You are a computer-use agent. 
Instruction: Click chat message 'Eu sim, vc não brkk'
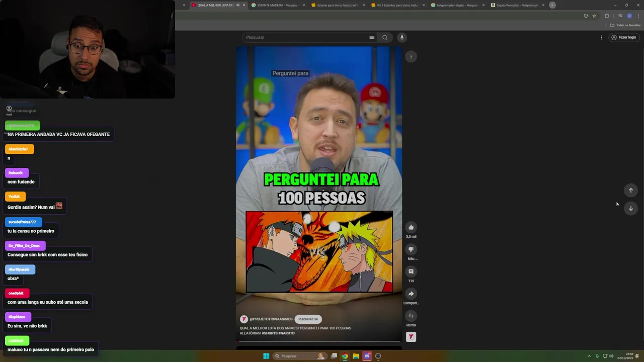pos(27,326)
